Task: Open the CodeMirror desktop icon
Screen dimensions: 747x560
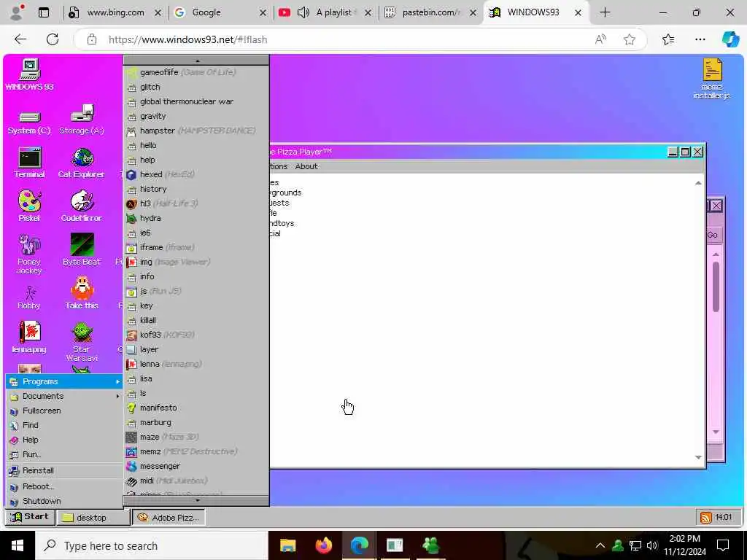Action: point(82,206)
